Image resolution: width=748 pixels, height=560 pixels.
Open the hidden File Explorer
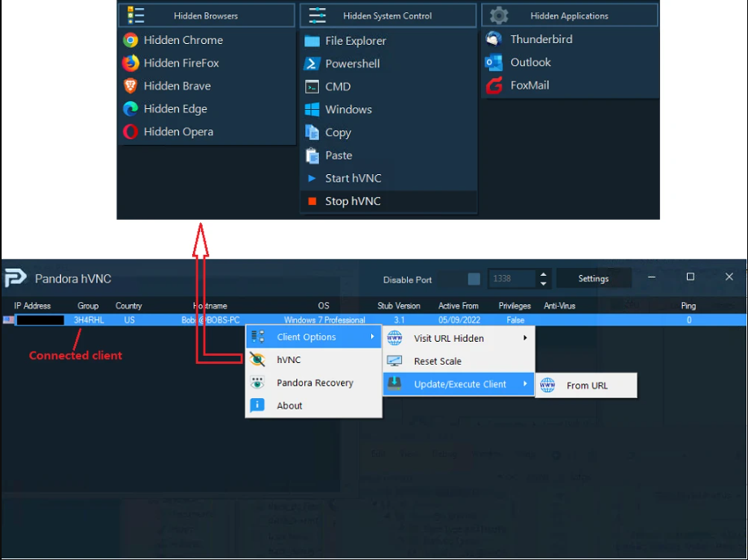point(351,41)
